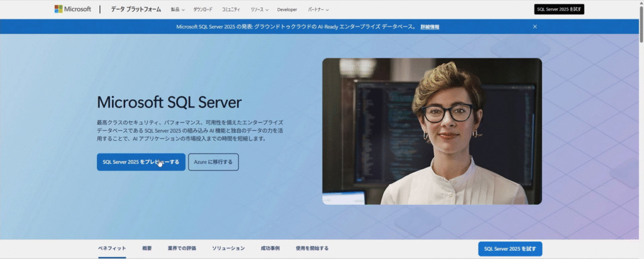The height and width of the screenshot is (259, 644).
Task: Click the black SQL Server 2025 を試す button
Action: tap(559, 9)
